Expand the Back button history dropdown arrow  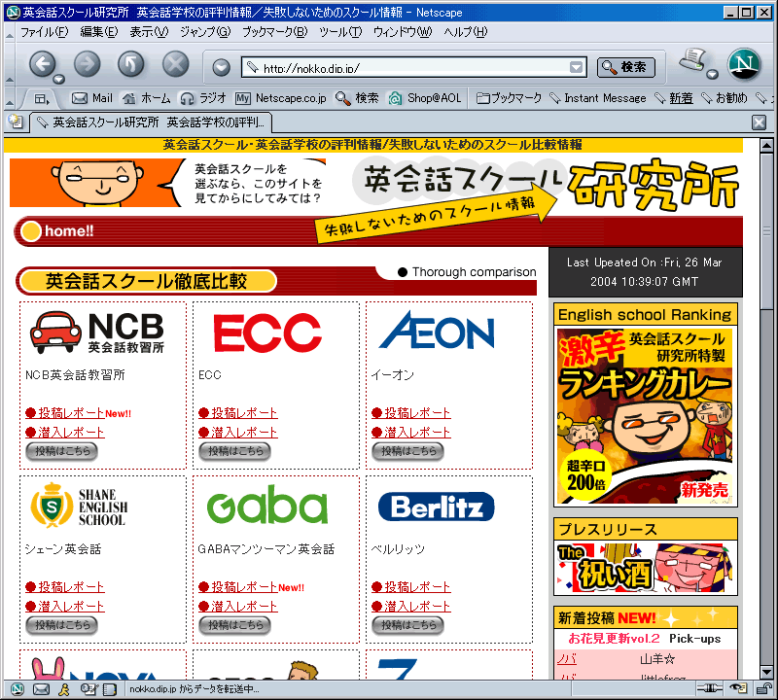[59, 80]
